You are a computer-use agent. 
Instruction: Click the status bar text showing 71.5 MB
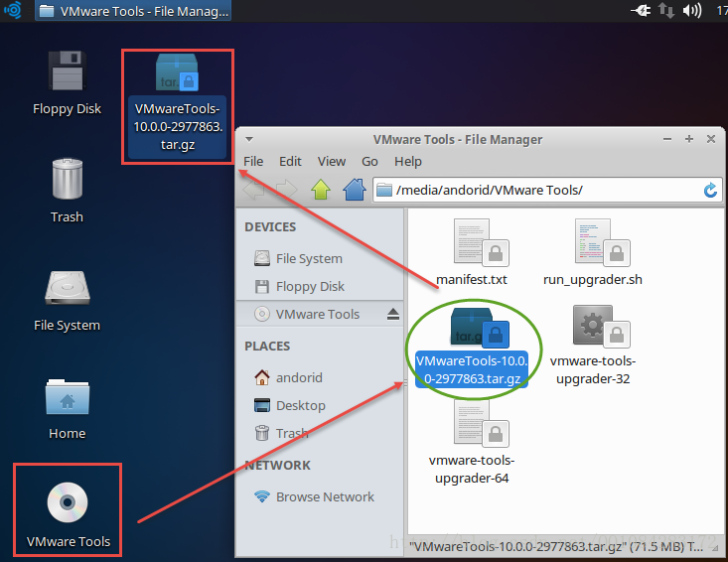[556, 547]
